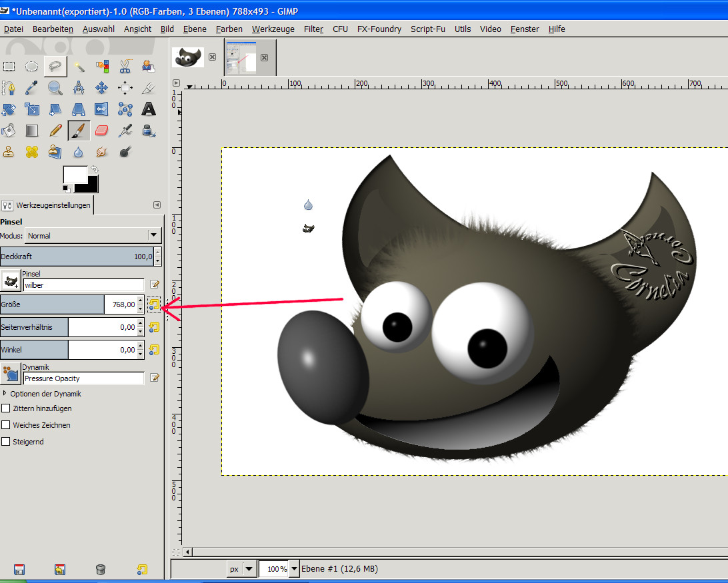Screen dimensions: 728x583
Task: Click the Wilber brush preview button
Action: click(x=10, y=281)
